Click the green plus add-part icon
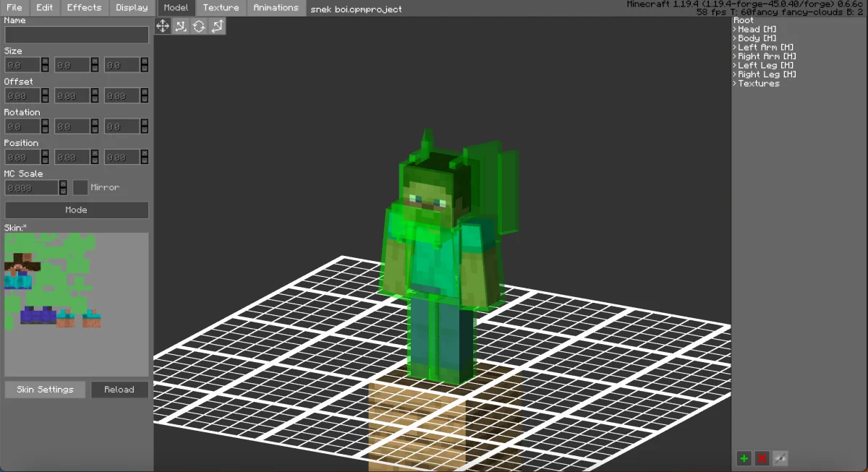This screenshot has height=472, width=868. [x=744, y=458]
